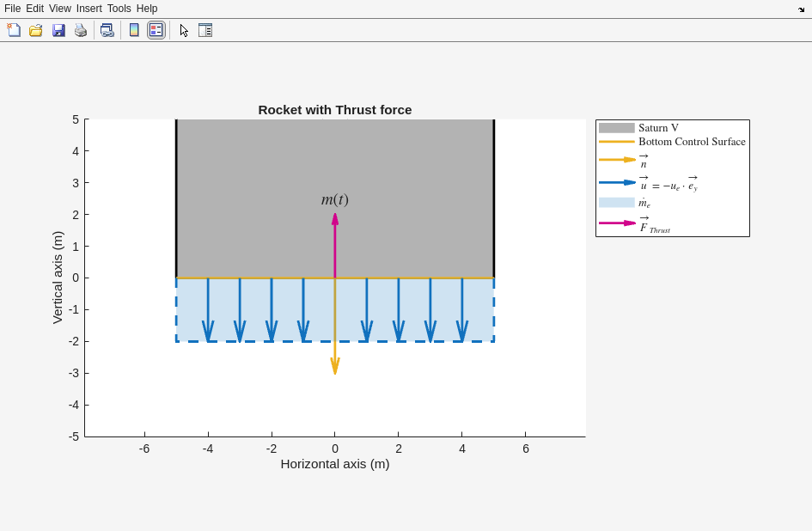This screenshot has width=812, height=531.
Task: Click the Link Plot toolbar icon
Action: tap(107, 30)
